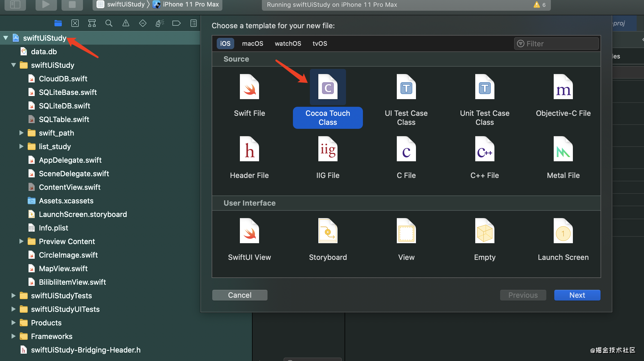Open the Project navigator folder icon
Viewport: 644px width, 361px height.
(x=58, y=23)
